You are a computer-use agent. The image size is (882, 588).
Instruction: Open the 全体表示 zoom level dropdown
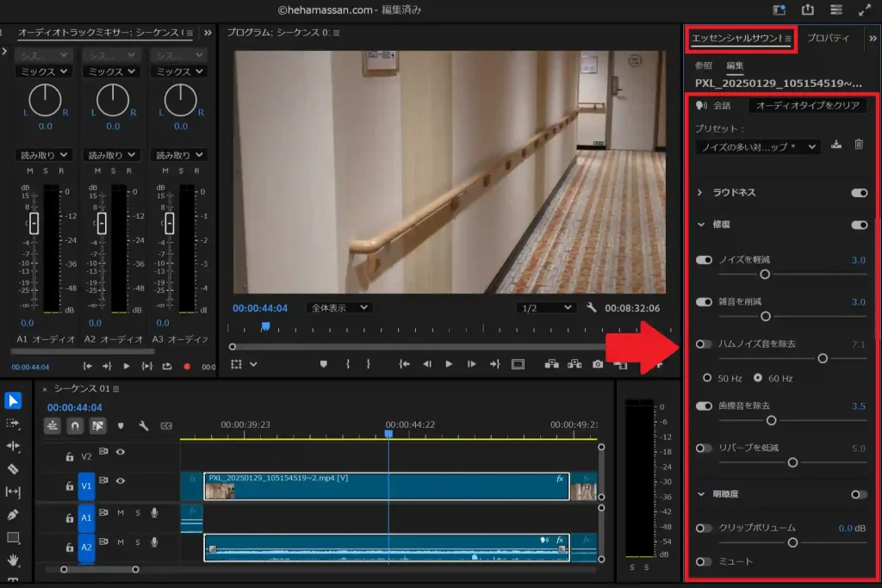pyautogui.click(x=340, y=307)
